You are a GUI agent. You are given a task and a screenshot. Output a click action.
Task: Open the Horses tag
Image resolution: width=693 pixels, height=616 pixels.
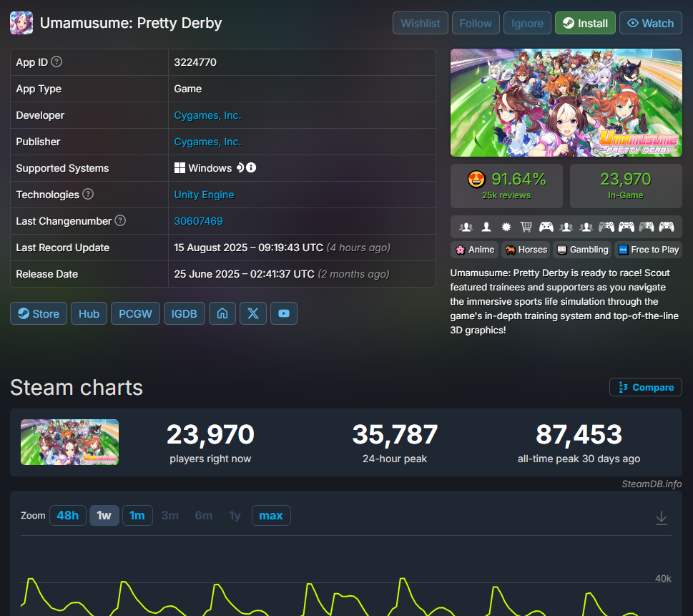(526, 250)
